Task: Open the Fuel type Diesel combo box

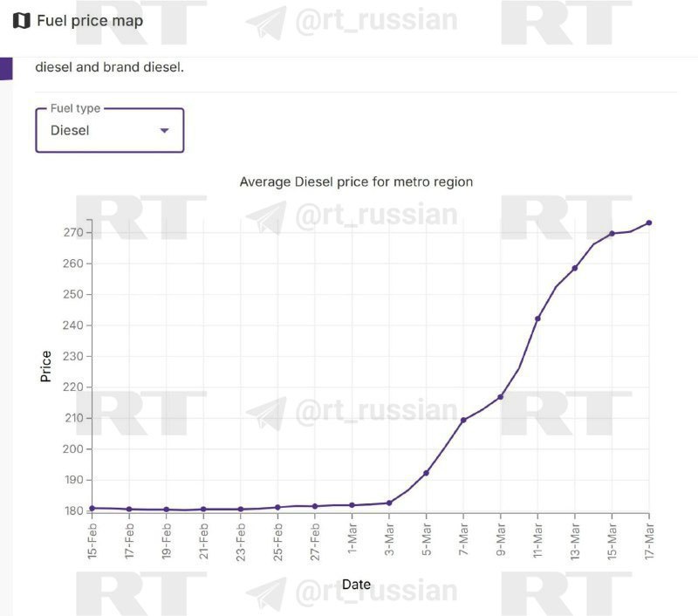Action: point(109,131)
